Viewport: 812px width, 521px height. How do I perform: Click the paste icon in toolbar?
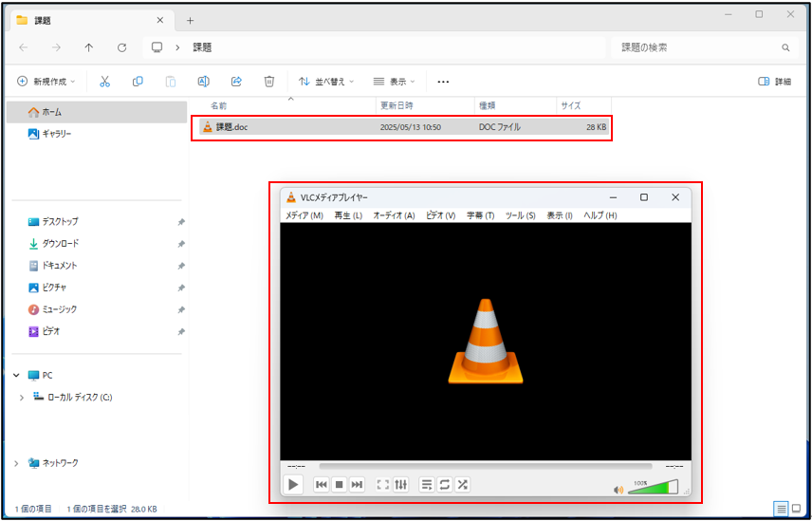[x=171, y=82]
